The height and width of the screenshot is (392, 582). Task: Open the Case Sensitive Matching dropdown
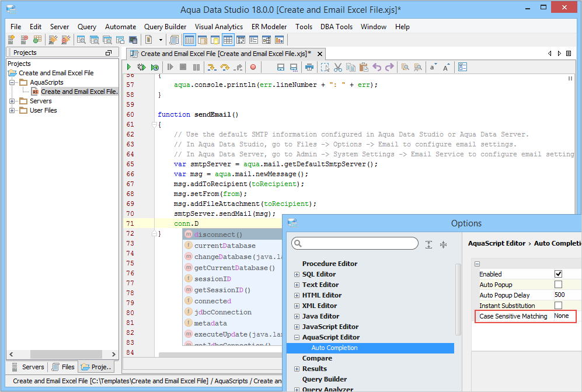[564, 316]
